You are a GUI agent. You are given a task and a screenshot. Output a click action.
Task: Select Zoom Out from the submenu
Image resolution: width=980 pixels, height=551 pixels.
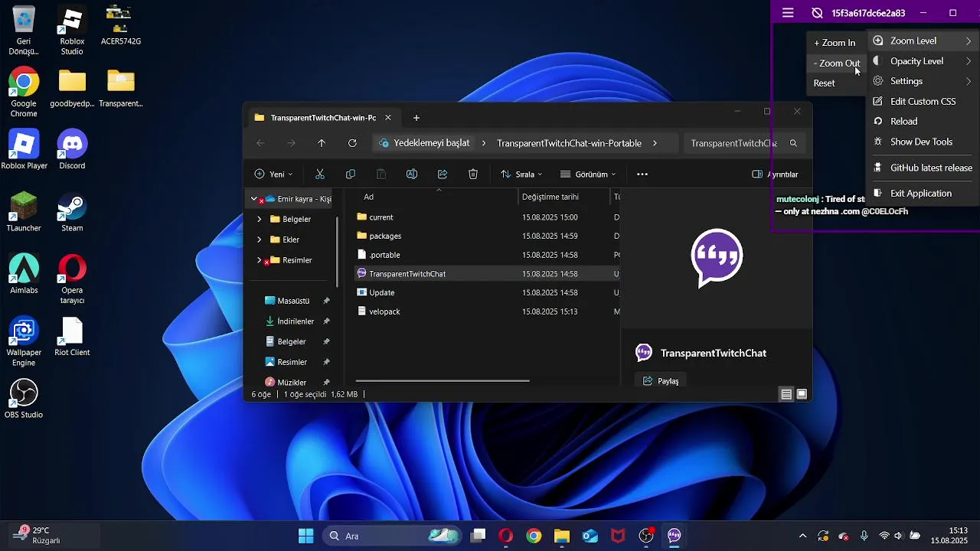pyautogui.click(x=836, y=64)
